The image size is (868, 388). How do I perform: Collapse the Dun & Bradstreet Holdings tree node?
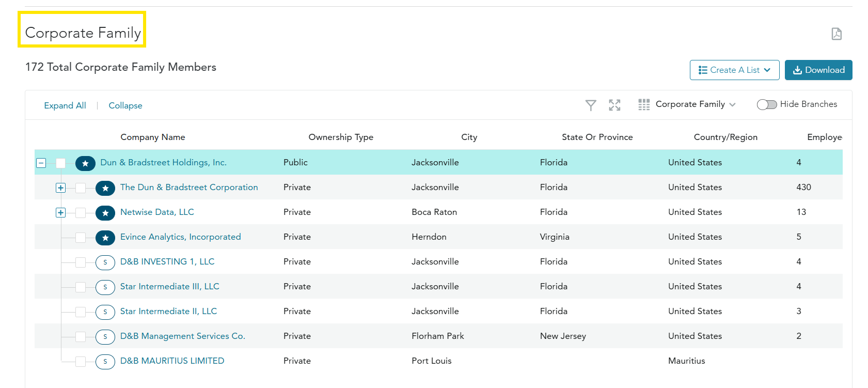(41, 163)
